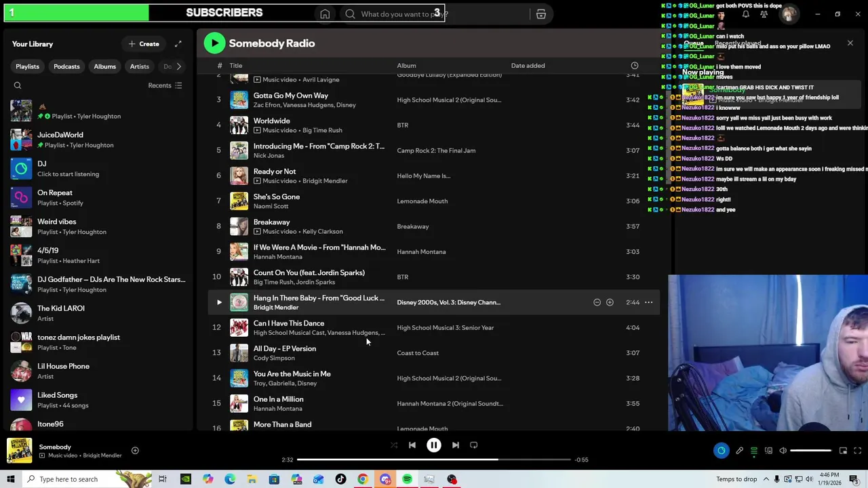
Task: Open Recents sort dropdown
Action: [x=165, y=85]
